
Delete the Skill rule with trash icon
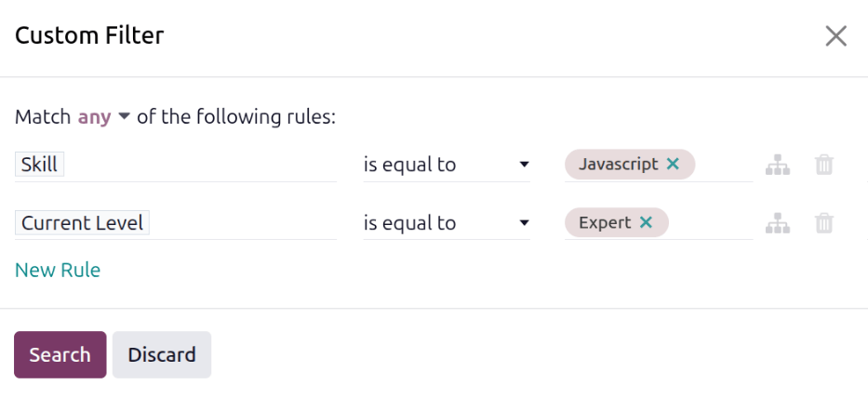[x=824, y=165]
